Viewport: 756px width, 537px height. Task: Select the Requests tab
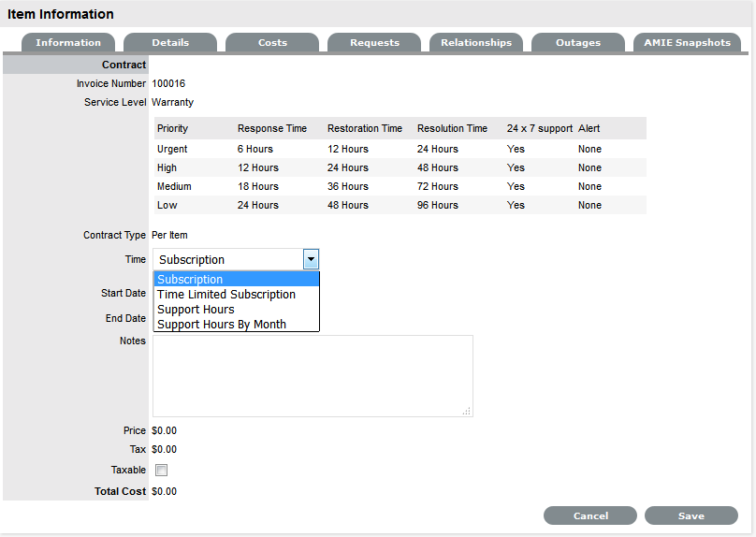[374, 43]
